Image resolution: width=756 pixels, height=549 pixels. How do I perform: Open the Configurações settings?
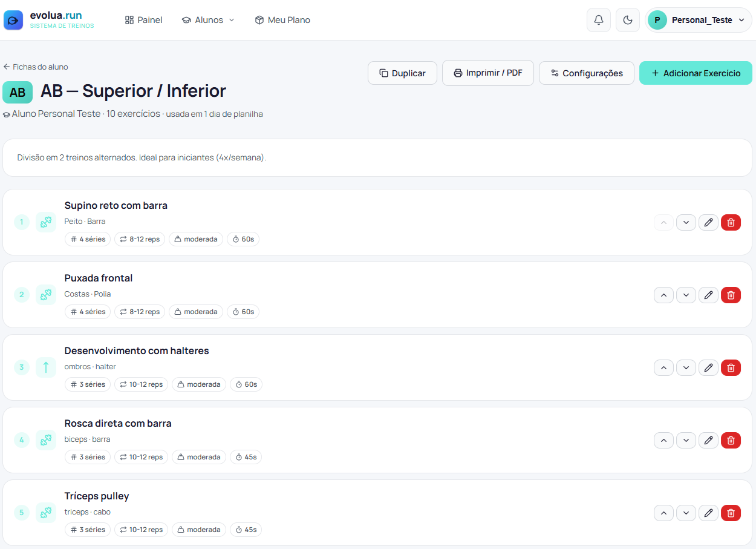click(587, 73)
